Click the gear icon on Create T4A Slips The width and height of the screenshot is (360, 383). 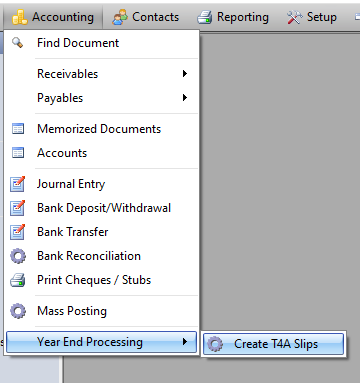click(215, 344)
